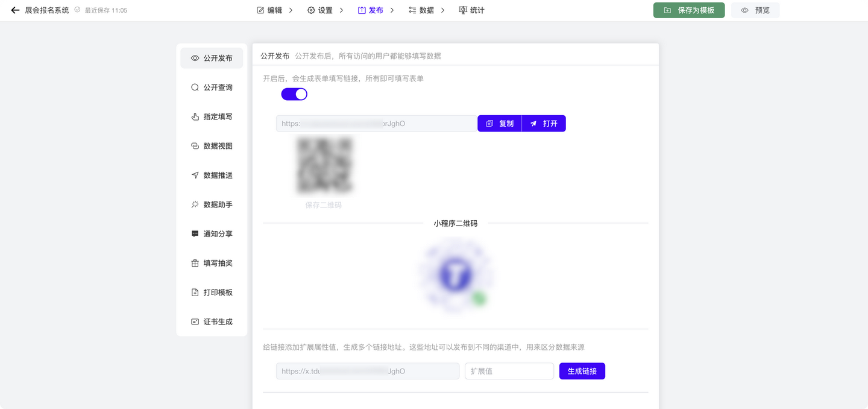This screenshot has height=409, width=868.
Task: Select 数据推送 in the sidebar
Action: tap(212, 175)
